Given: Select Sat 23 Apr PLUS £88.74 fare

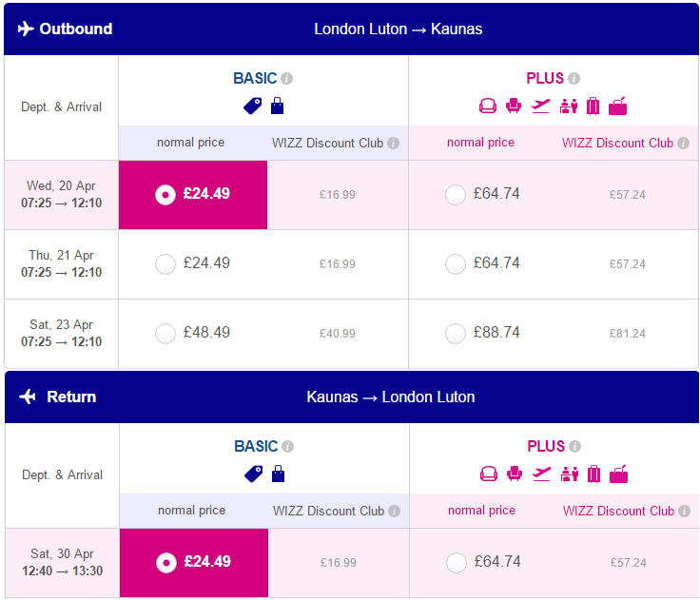Looking at the screenshot, I should coord(456,334).
